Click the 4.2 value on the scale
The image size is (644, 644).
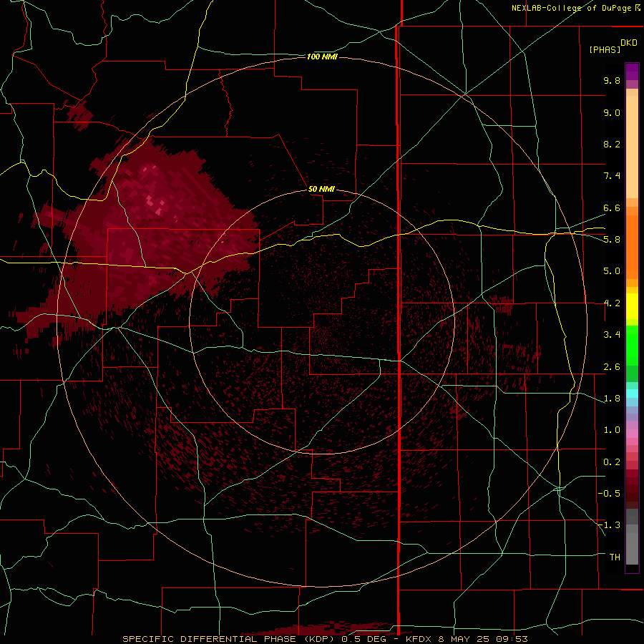(x=612, y=303)
